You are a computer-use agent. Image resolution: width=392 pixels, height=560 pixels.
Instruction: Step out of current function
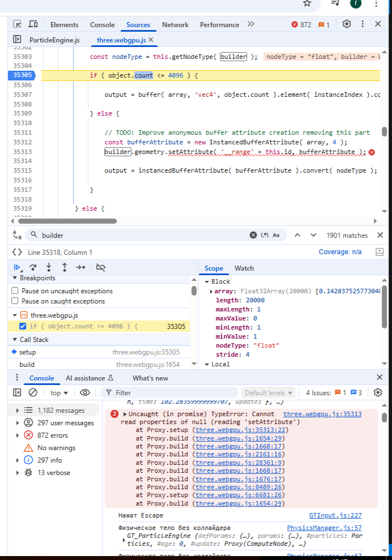(x=65, y=267)
